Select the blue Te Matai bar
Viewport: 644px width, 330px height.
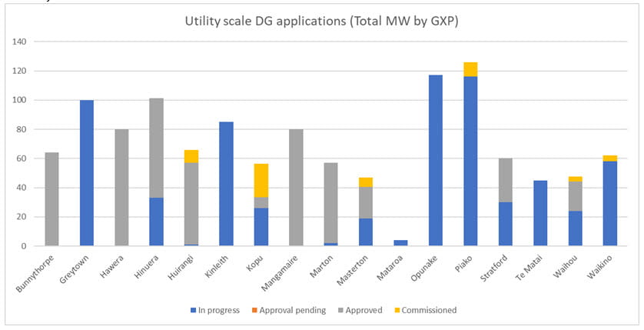(x=540, y=213)
